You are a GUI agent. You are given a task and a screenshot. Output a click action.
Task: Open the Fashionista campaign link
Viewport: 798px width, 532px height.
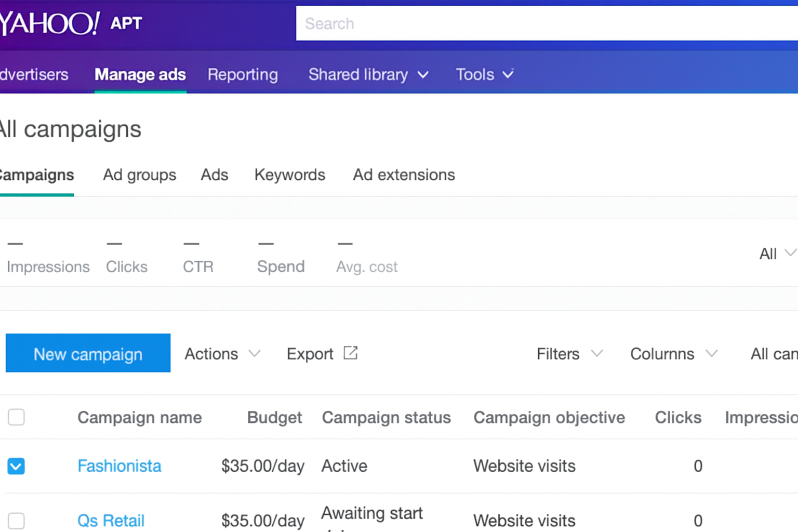(119, 466)
